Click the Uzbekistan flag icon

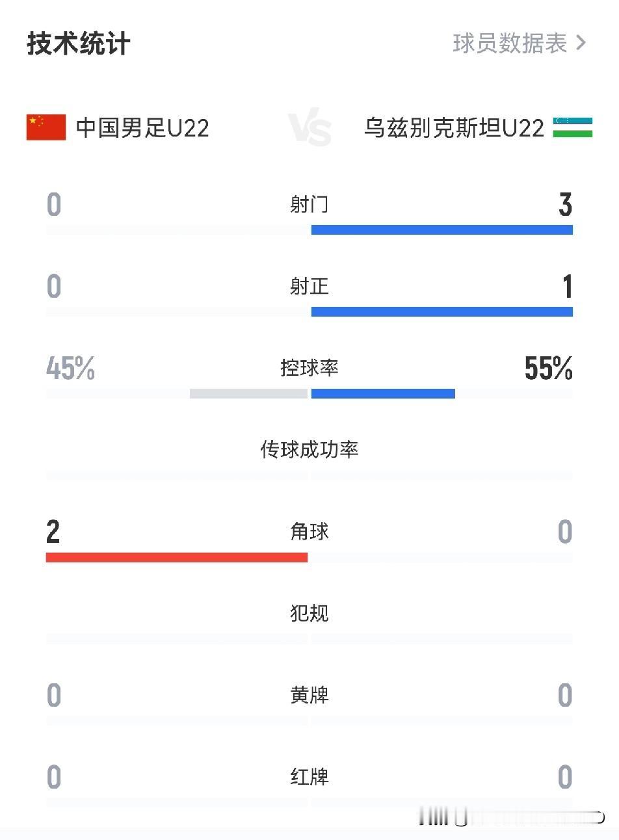coord(573,127)
